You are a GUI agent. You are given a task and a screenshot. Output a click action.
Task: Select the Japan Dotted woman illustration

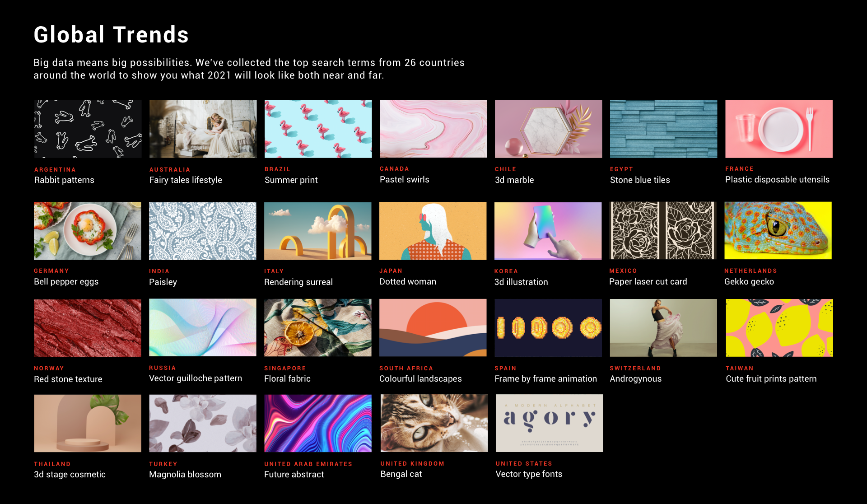pos(433,230)
